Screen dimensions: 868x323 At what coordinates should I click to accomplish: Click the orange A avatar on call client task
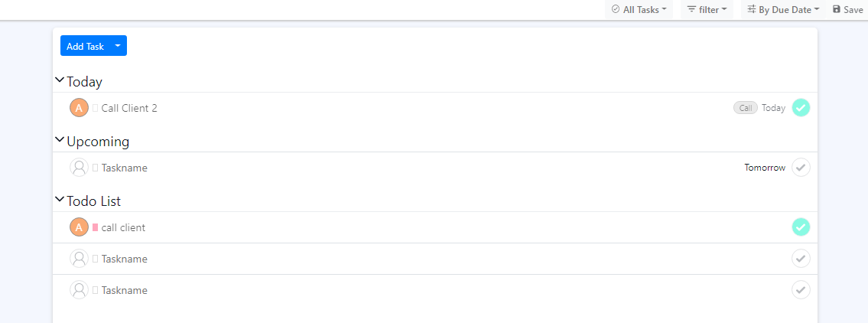click(79, 227)
